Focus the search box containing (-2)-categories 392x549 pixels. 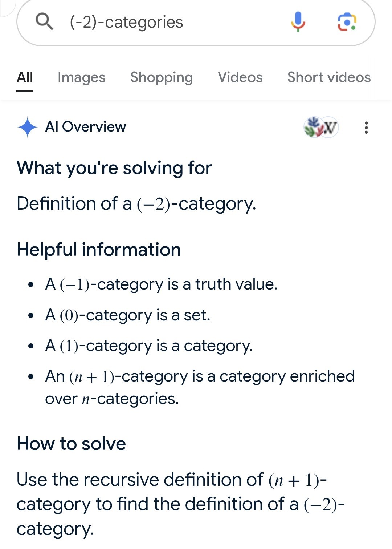click(x=196, y=22)
